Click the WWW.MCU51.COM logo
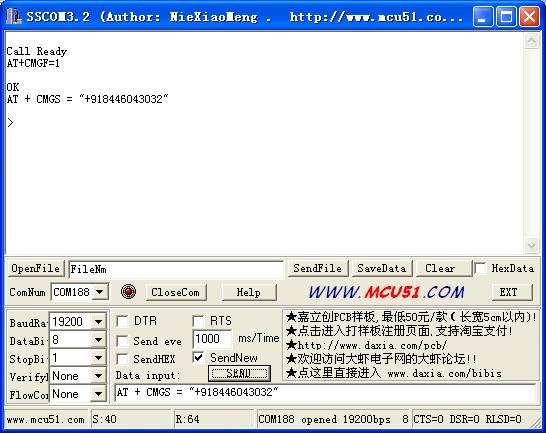Viewport: 546px width, 433px height. click(x=386, y=292)
